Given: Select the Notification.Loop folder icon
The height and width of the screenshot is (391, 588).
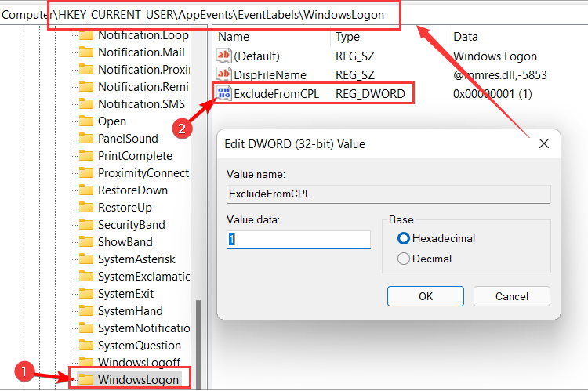Looking at the screenshot, I should click(86, 34).
